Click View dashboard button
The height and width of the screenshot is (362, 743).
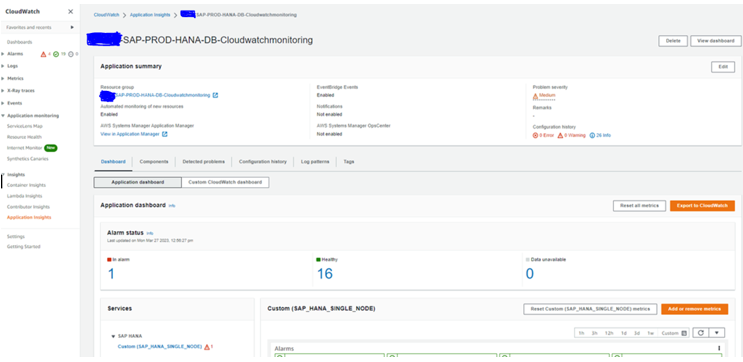coord(716,41)
